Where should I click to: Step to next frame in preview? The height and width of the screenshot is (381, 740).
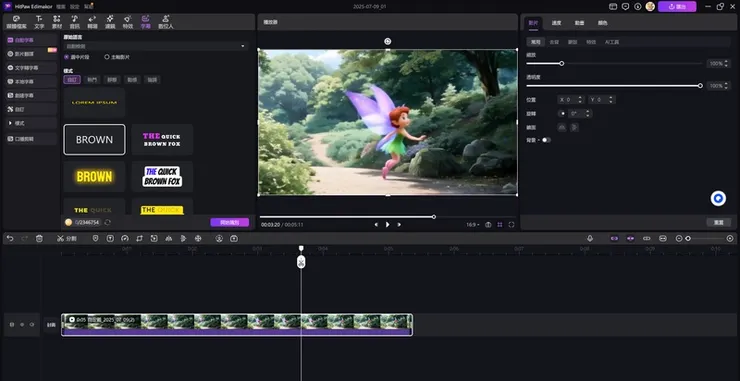pos(399,225)
